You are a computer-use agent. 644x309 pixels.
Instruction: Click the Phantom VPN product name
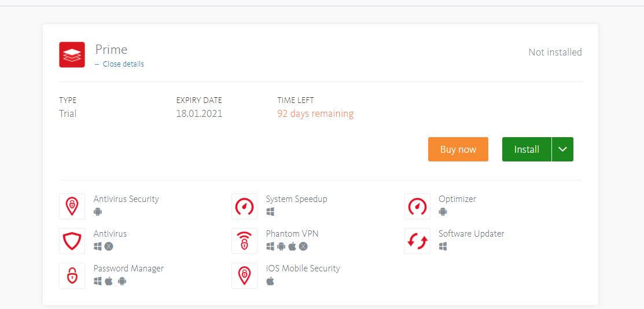292,234
